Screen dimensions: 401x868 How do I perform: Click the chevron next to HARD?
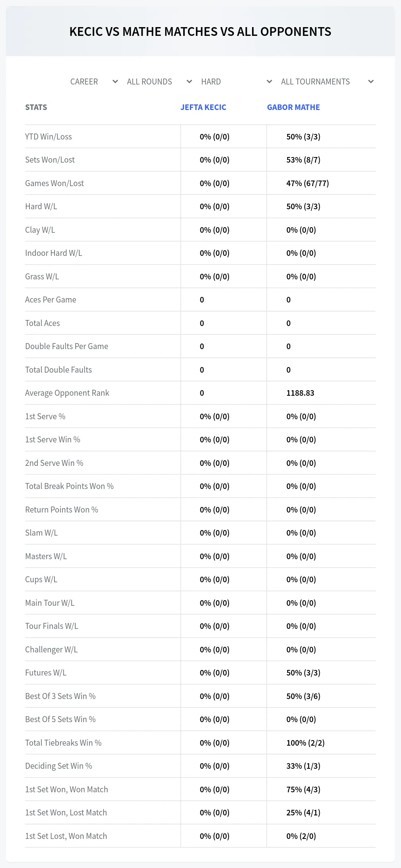point(269,82)
